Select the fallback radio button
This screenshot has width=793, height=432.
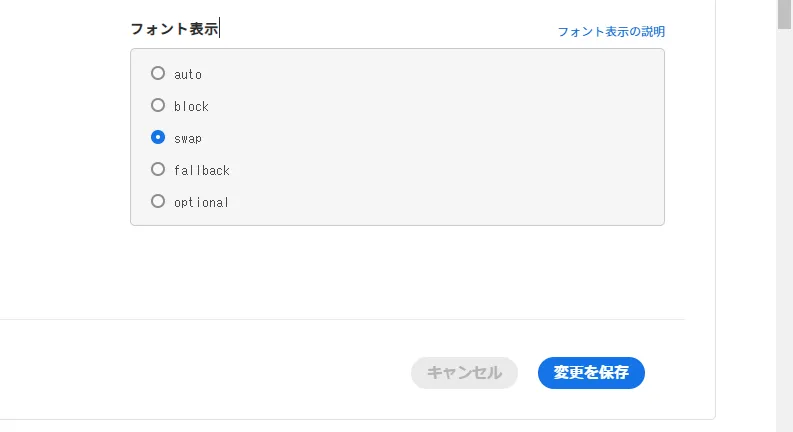157,169
